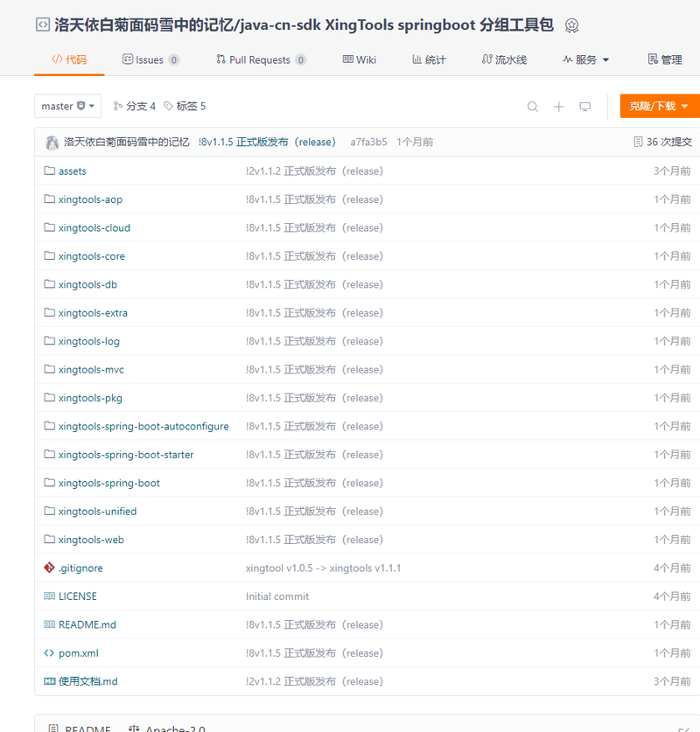
Task: Open the LICENSE commit message Initial commit
Action: (277, 596)
